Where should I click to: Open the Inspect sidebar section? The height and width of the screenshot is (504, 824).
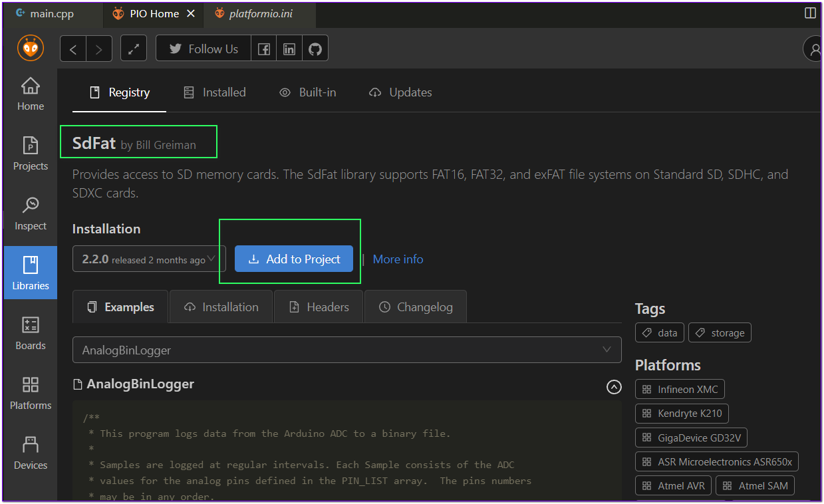tap(31, 214)
